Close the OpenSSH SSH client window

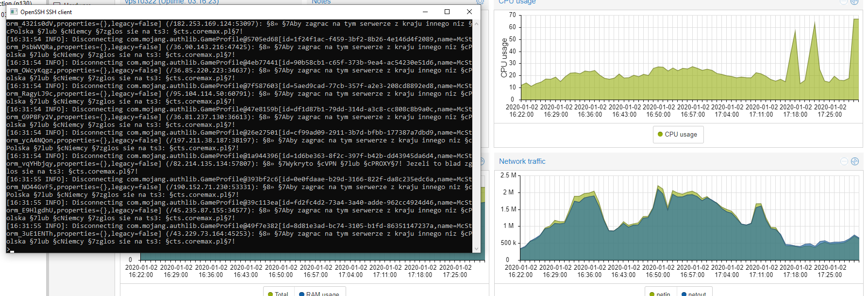[x=469, y=12]
